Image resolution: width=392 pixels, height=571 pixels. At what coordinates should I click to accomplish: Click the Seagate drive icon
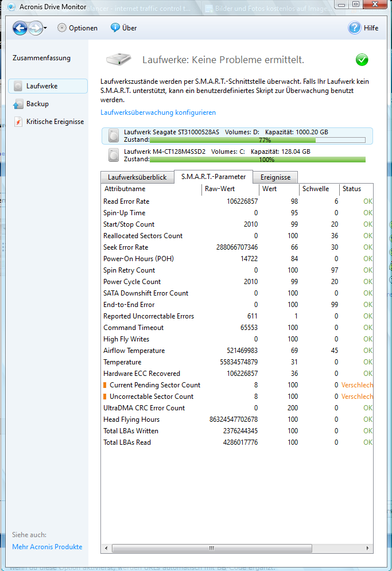114,136
